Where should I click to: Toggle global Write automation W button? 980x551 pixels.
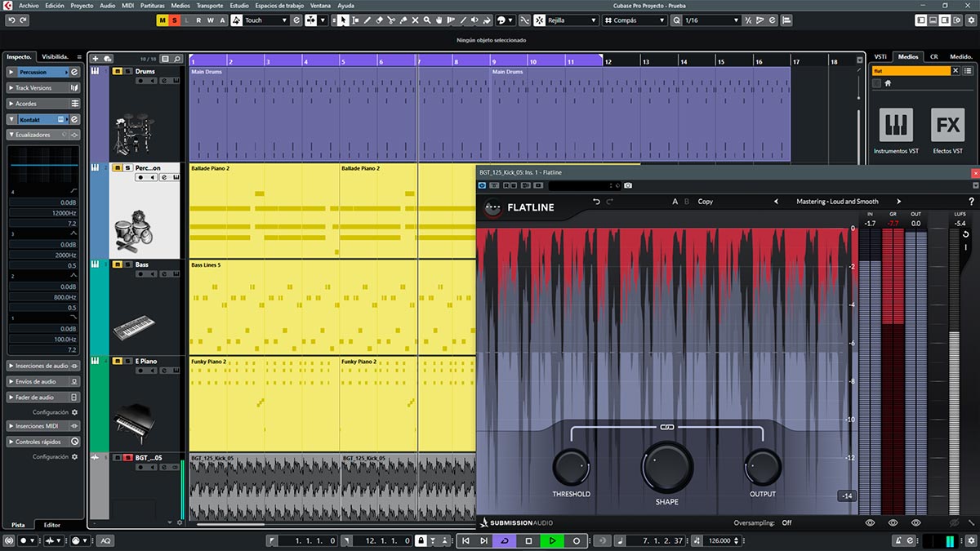click(210, 20)
